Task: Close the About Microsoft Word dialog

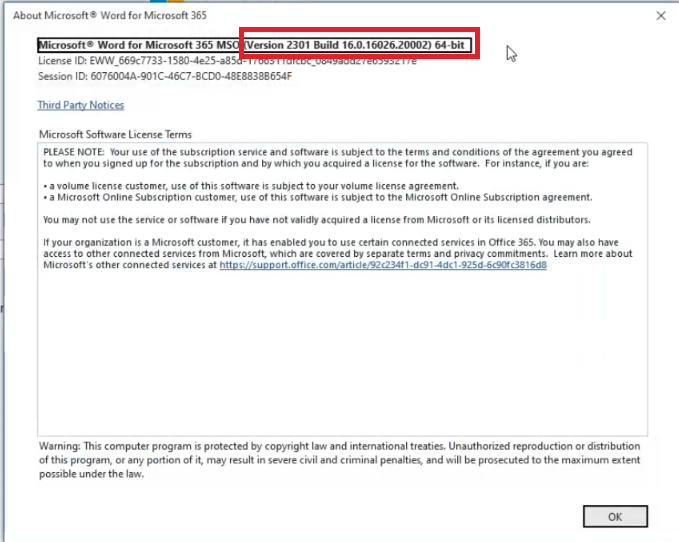Action: 661,16
